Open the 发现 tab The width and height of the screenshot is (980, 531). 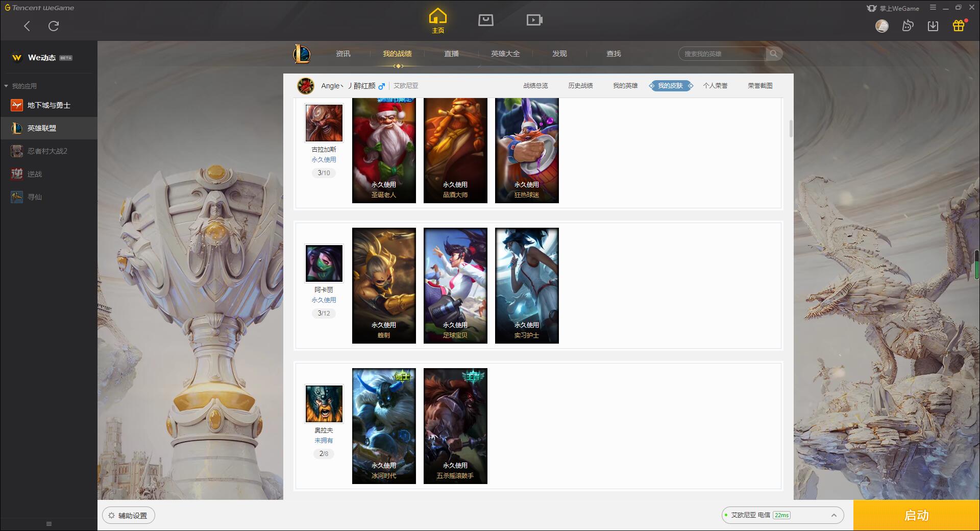559,54
